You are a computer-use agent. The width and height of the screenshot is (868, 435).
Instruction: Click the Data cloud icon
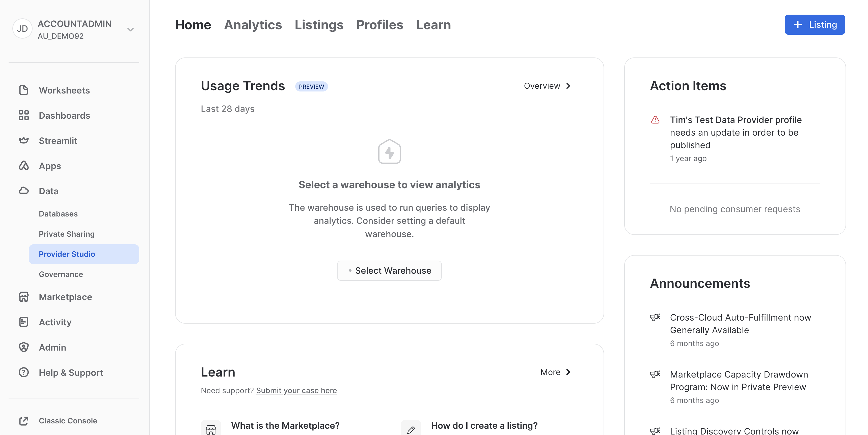pos(23,191)
